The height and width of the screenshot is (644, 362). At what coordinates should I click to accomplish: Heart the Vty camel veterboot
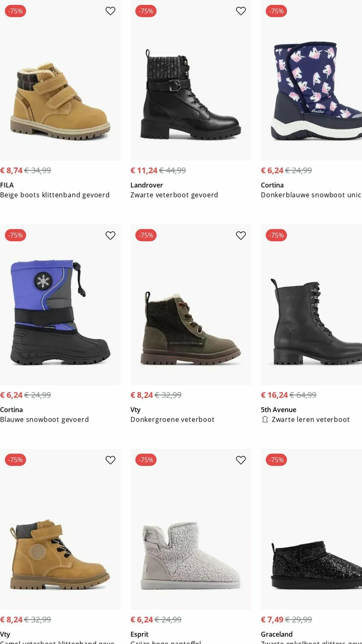point(110,460)
